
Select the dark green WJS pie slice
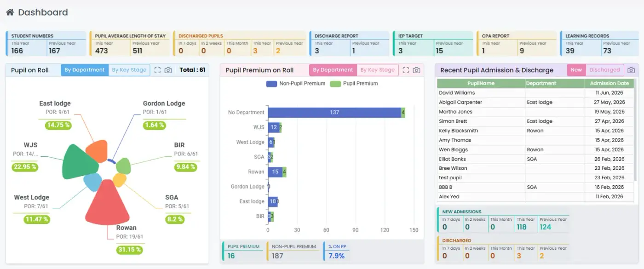[x=78, y=162]
